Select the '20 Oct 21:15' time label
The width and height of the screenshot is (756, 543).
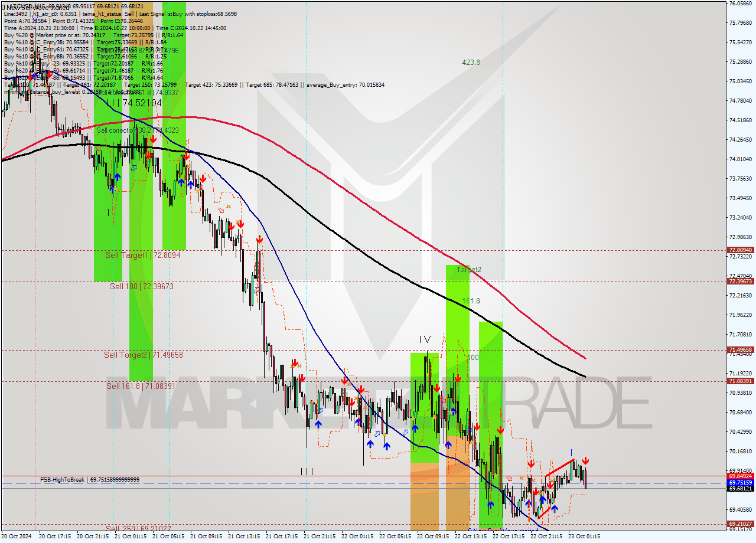click(93, 537)
